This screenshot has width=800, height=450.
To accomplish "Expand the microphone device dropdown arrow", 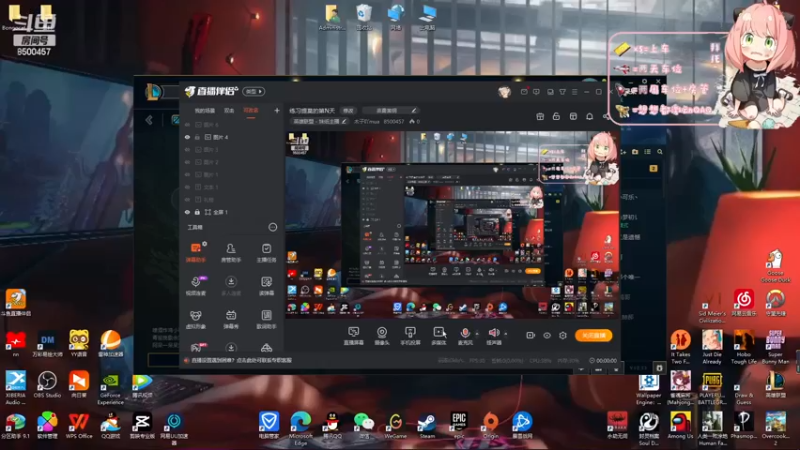I will coord(477,334).
